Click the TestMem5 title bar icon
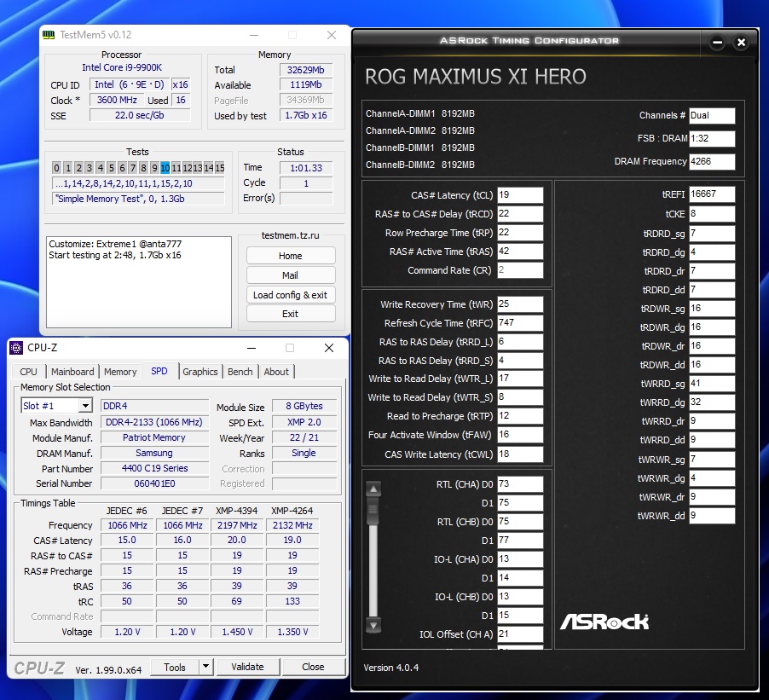The height and width of the screenshot is (700, 769). (x=49, y=35)
